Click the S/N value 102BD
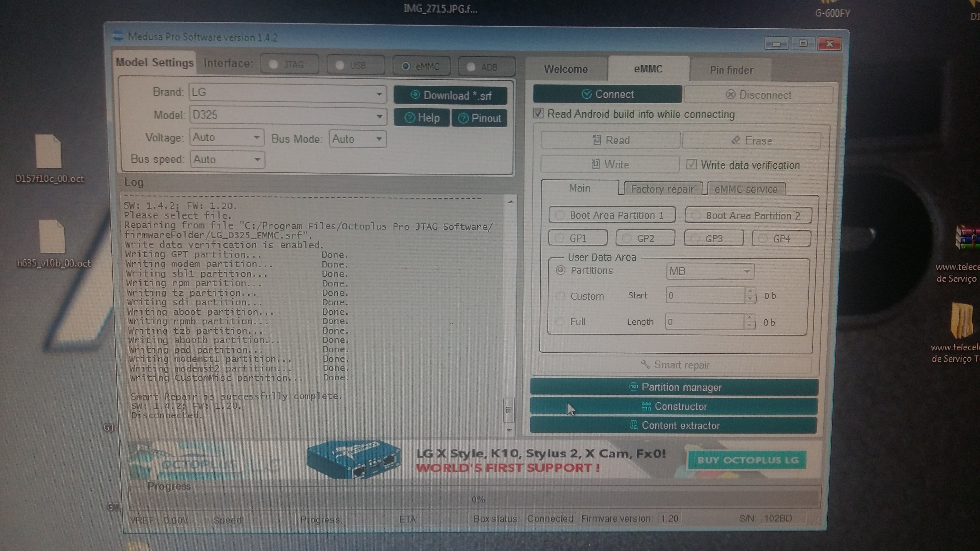 [x=778, y=518]
